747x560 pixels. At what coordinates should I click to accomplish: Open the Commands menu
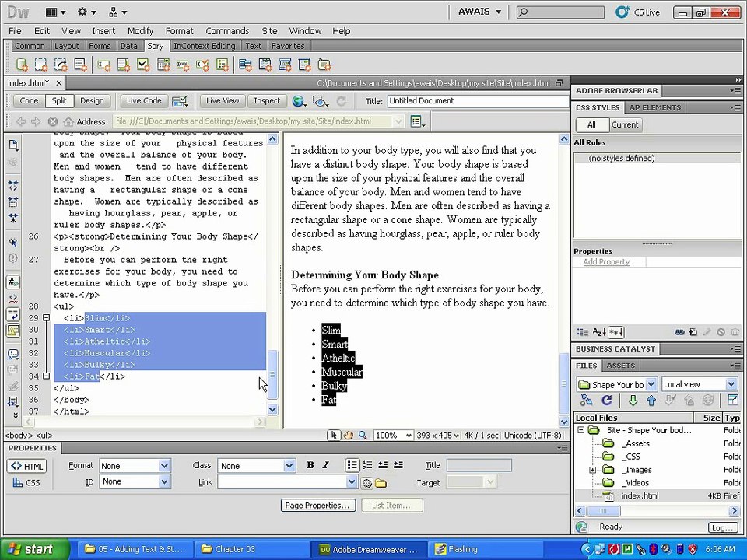227,31
